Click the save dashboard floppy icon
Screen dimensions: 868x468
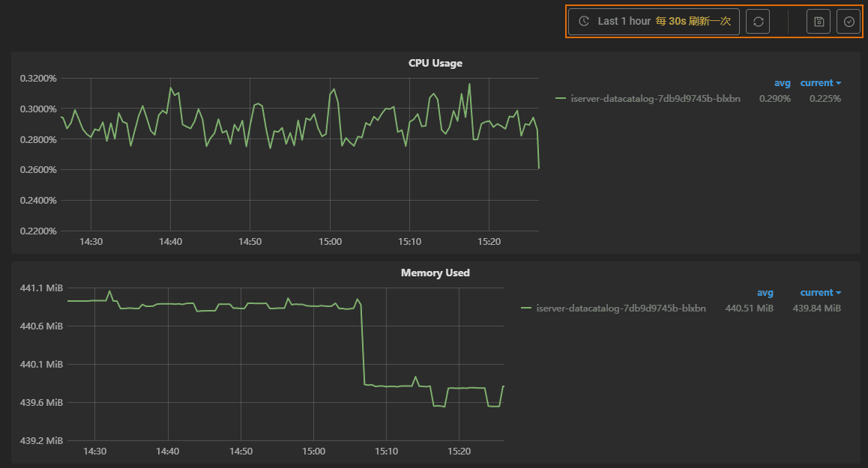tap(819, 22)
